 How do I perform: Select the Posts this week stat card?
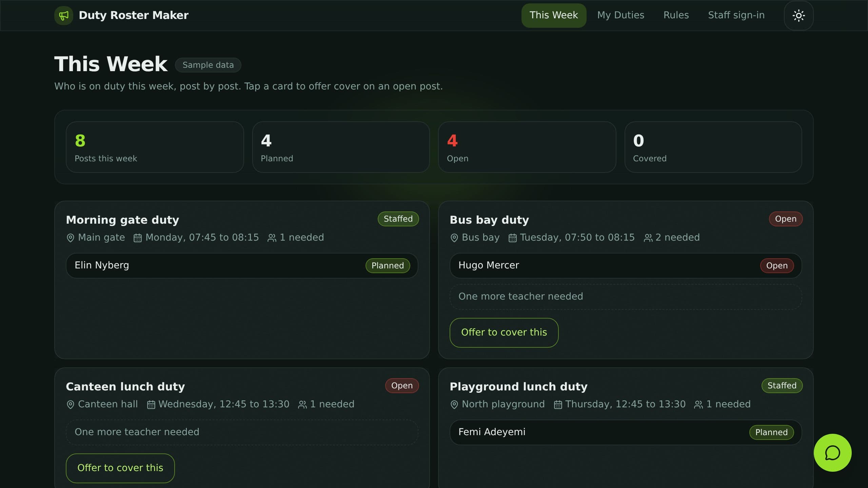155,147
